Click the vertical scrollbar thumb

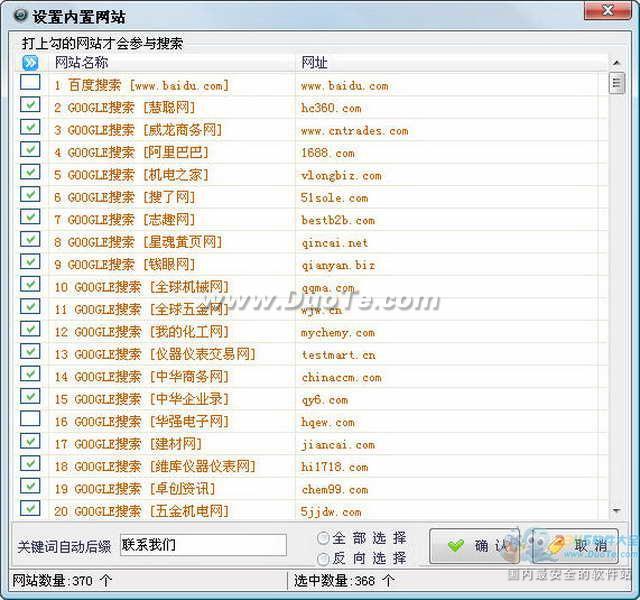coord(616,83)
